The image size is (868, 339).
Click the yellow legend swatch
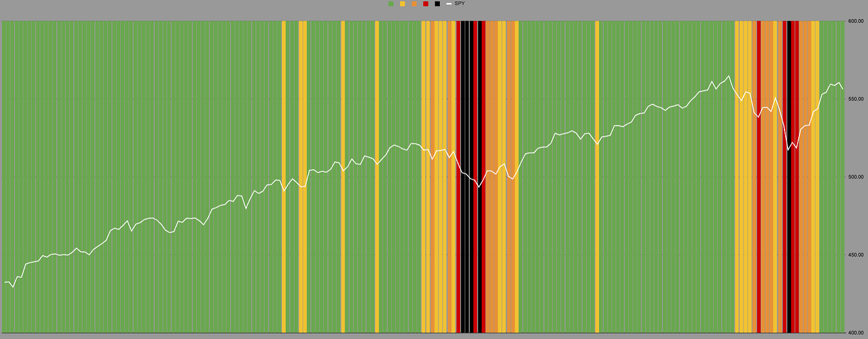(402, 4)
